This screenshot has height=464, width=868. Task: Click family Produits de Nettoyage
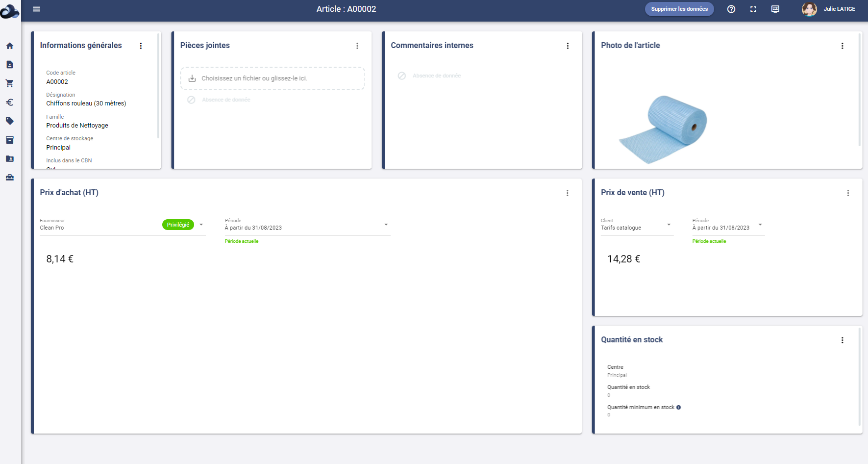(77, 126)
